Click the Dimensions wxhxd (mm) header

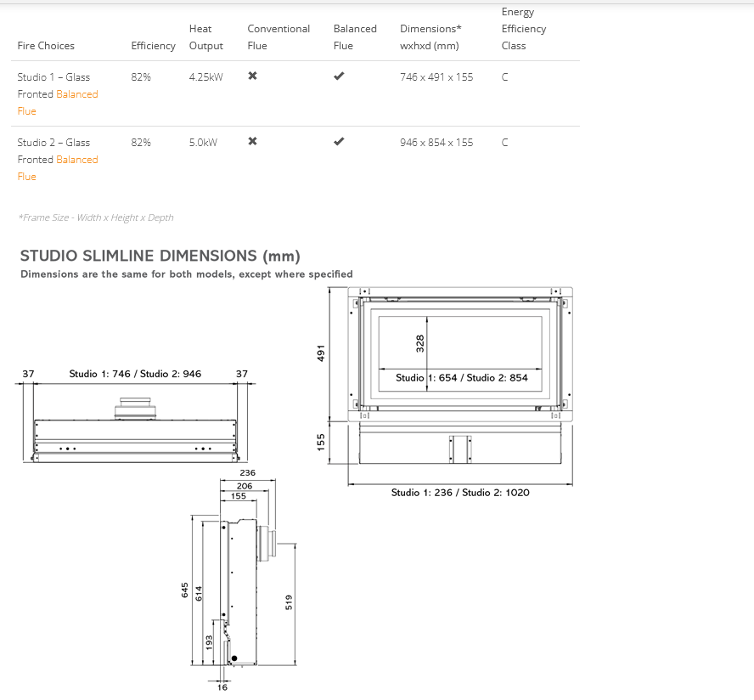[x=430, y=37]
